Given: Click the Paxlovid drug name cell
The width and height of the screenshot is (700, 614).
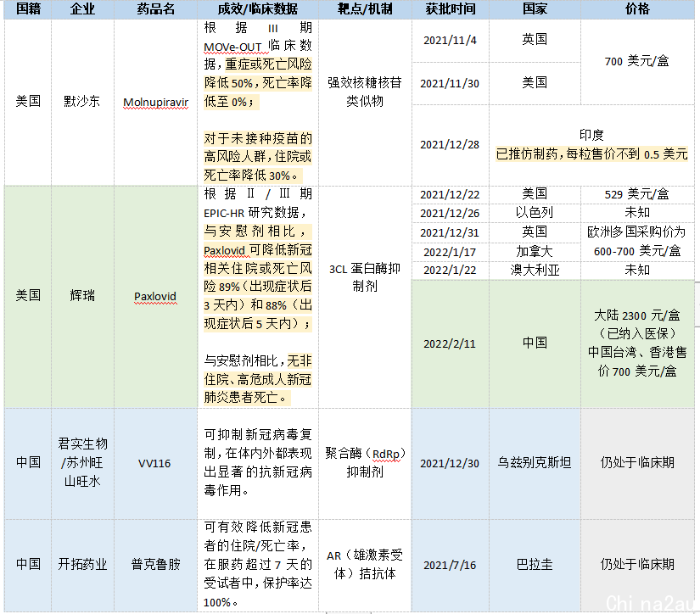Looking at the screenshot, I should (x=155, y=296).
